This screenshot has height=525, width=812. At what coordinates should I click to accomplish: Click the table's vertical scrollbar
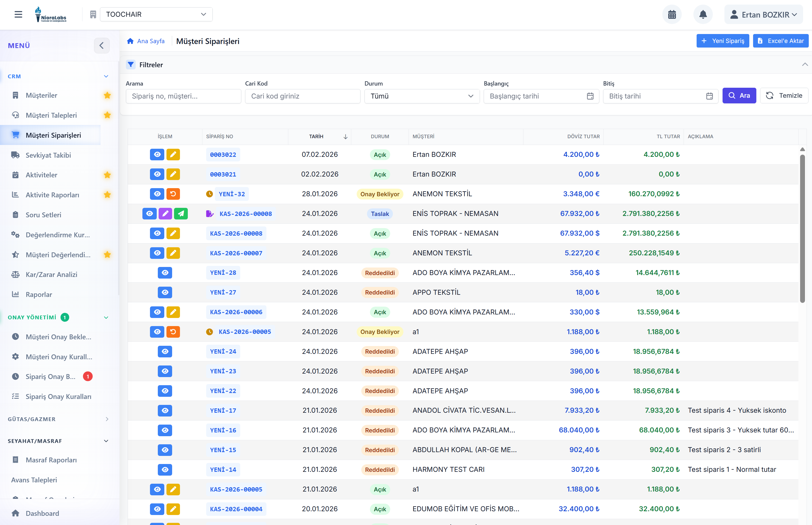pyautogui.click(x=802, y=228)
